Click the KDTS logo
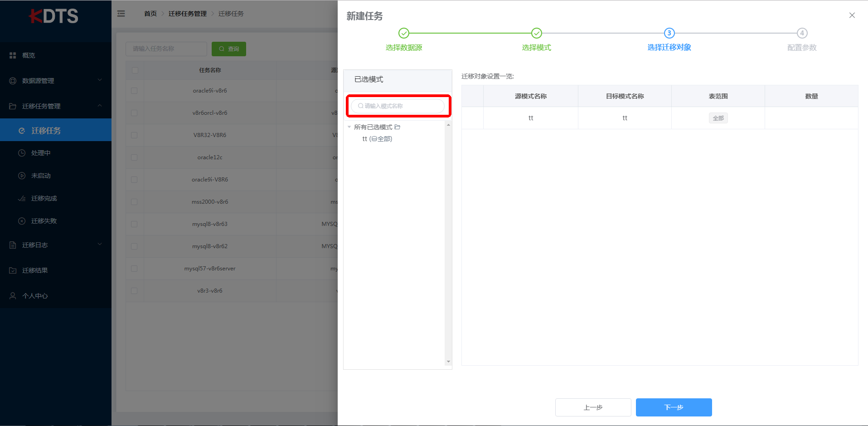868x426 pixels. coord(53,16)
